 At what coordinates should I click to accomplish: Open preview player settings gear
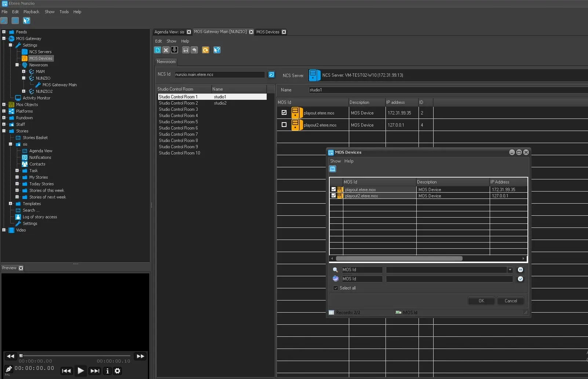(x=117, y=371)
